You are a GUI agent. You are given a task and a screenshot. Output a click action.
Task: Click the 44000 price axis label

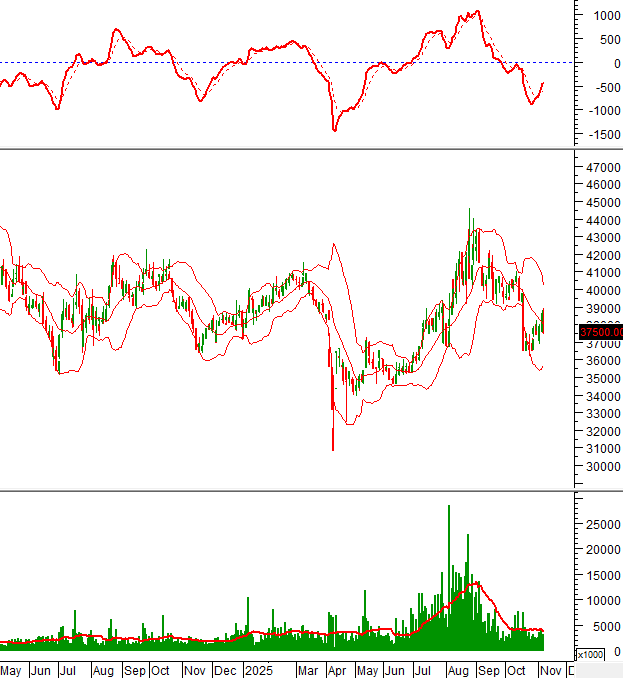tap(601, 220)
